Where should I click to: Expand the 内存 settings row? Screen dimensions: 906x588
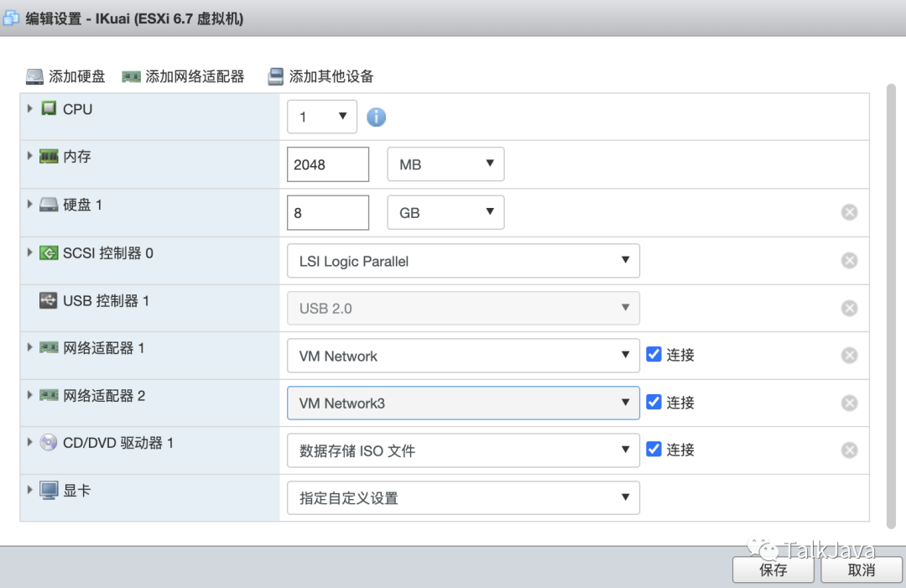(29, 156)
